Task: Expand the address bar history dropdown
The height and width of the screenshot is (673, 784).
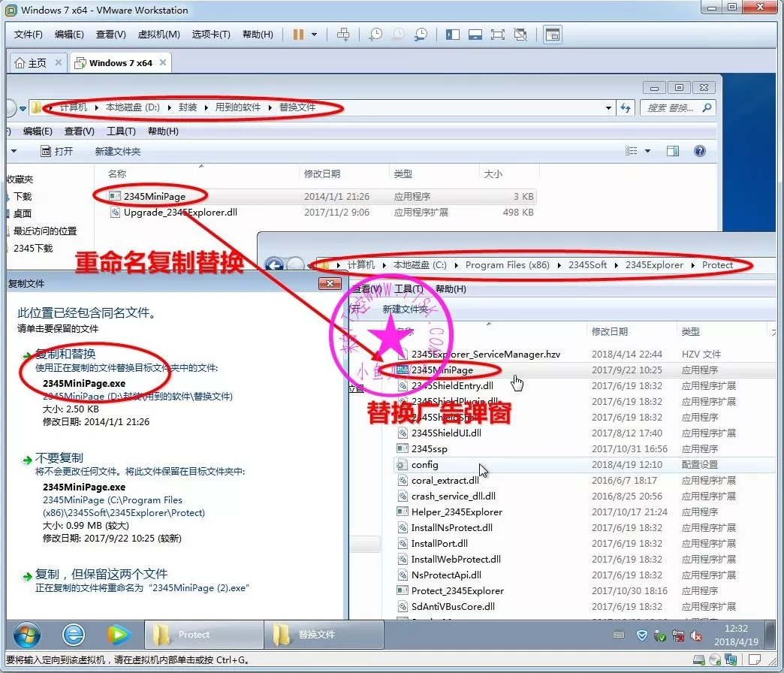Action: [x=608, y=108]
